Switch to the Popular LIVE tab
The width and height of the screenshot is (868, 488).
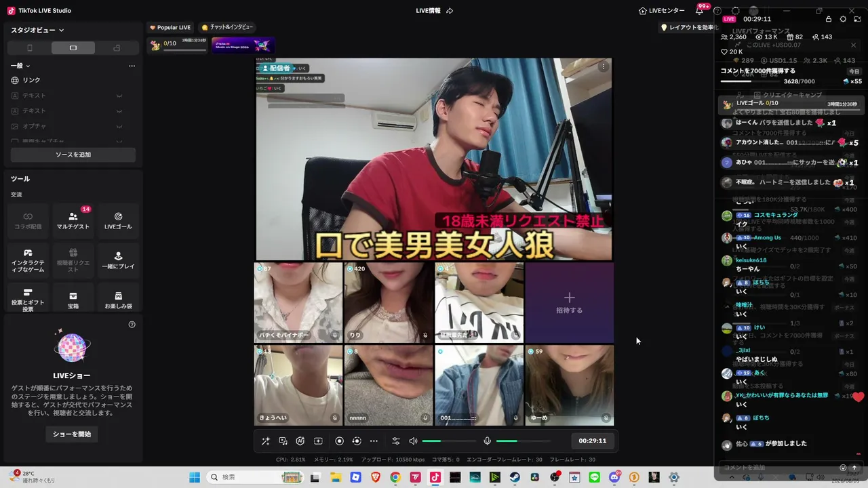[x=170, y=28]
